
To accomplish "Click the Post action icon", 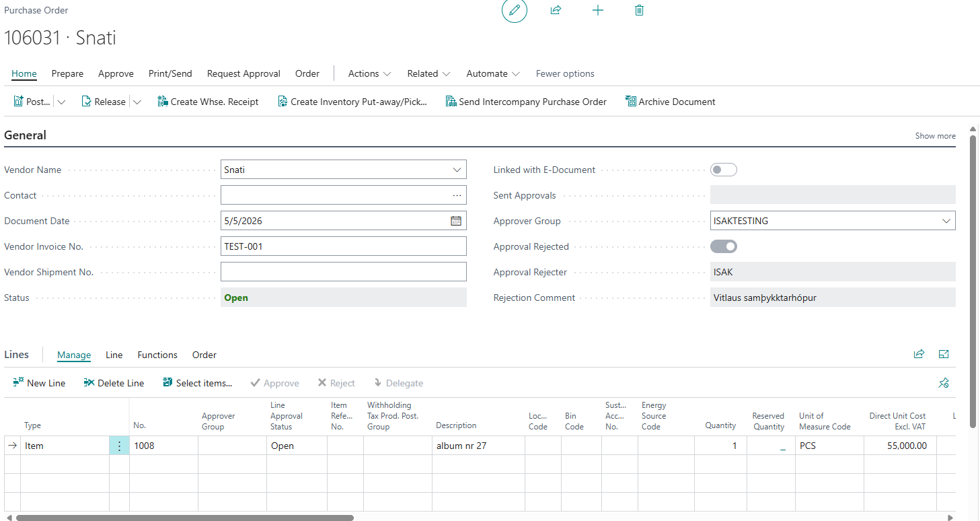I will pyautogui.click(x=18, y=102).
